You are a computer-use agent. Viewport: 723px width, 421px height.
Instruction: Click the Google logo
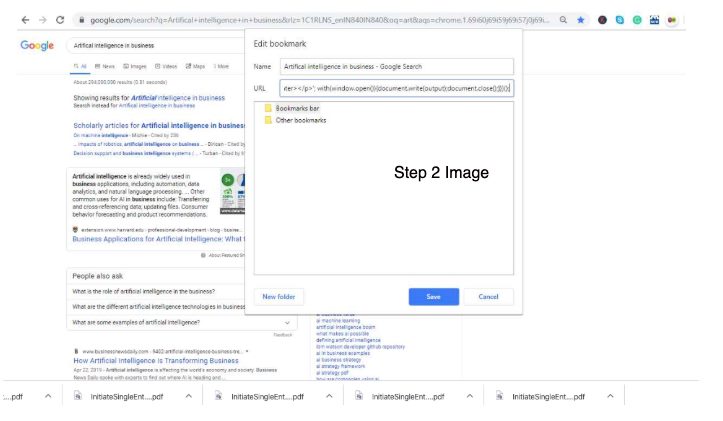(37, 45)
